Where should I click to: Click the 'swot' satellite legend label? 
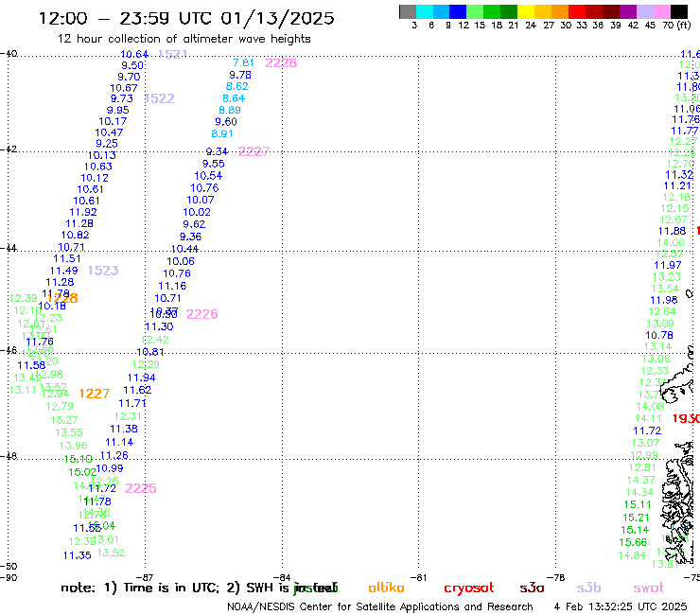tap(649, 588)
